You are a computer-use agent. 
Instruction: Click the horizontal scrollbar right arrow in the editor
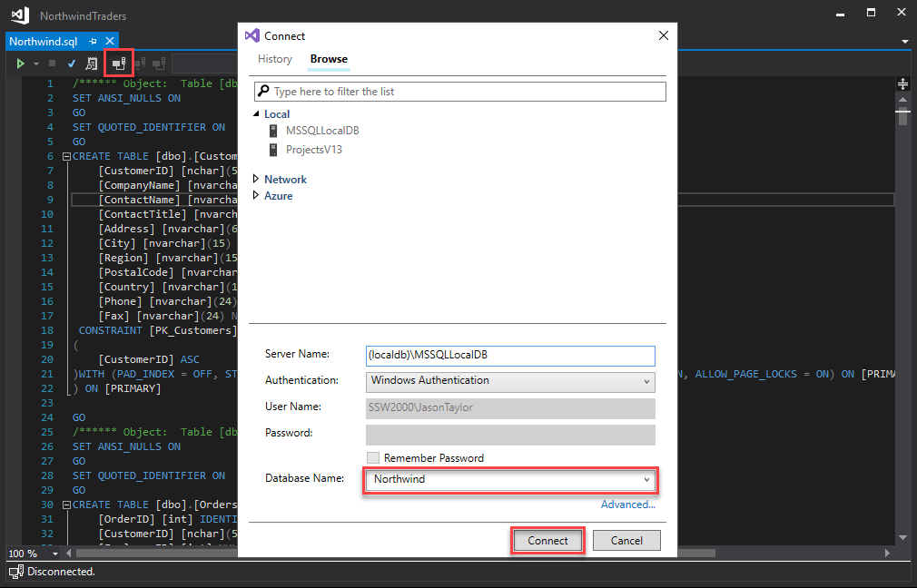coord(887,553)
